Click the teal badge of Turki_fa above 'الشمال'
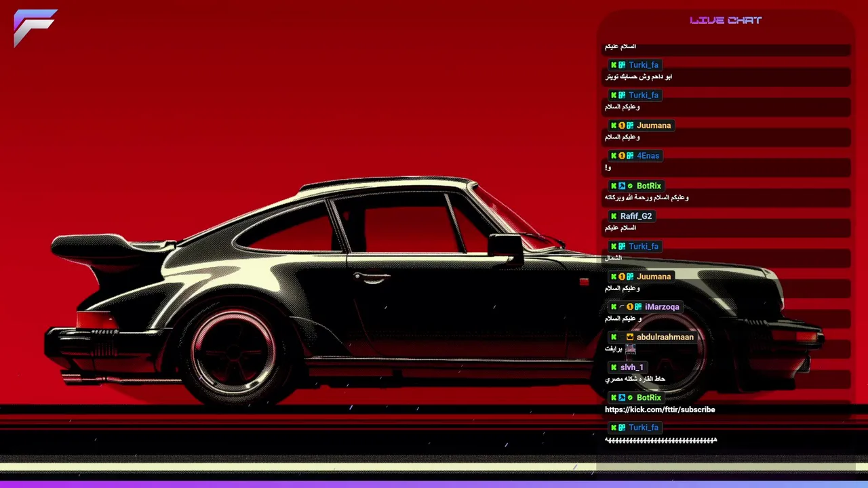868x488 pixels. [x=622, y=247]
